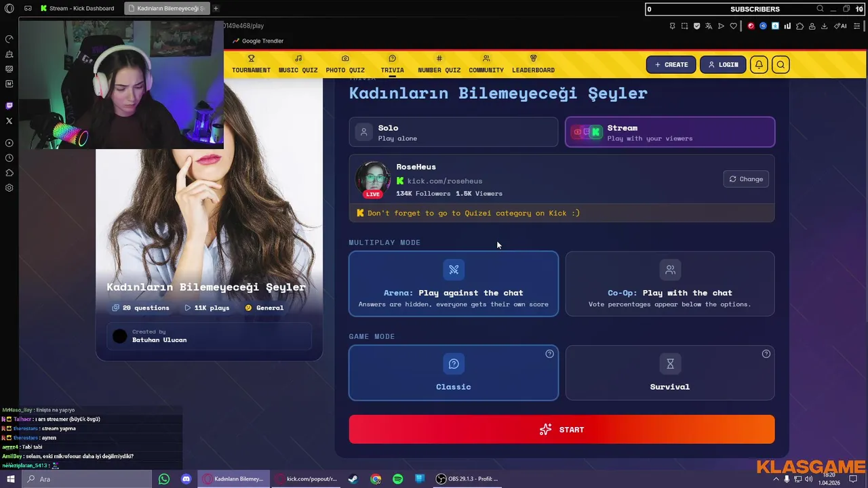Open creator Batuhan Ulucan profile
The image size is (868, 488).
[x=159, y=340]
